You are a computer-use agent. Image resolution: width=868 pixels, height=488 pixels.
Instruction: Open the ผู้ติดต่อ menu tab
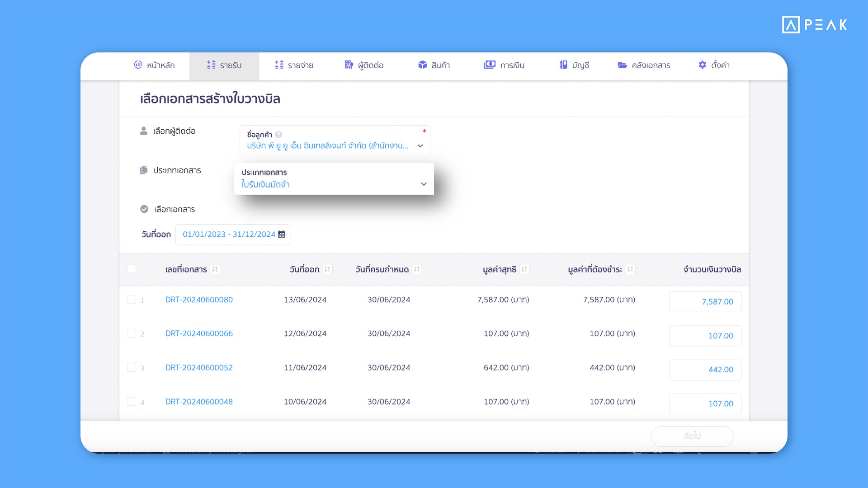(364, 66)
